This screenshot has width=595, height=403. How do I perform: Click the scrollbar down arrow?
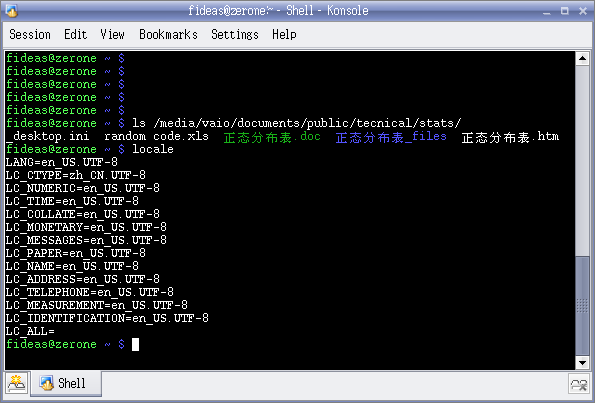click(582, 363)
